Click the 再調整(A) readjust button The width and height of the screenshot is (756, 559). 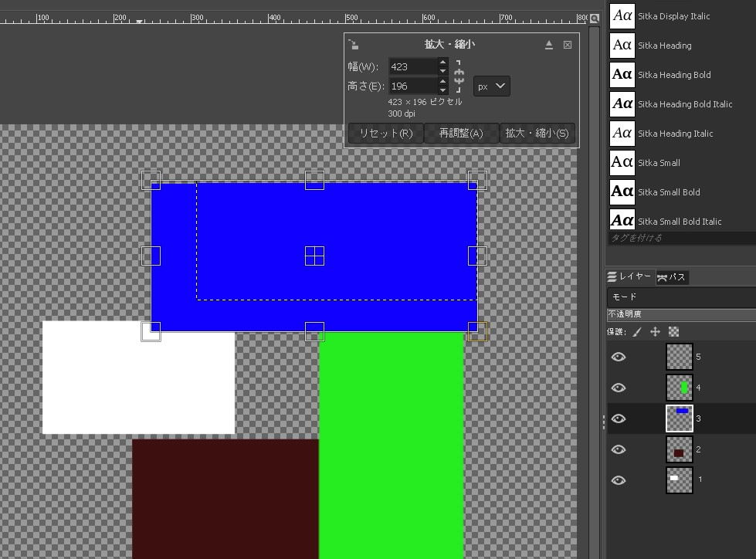click(x=461, y=133)
